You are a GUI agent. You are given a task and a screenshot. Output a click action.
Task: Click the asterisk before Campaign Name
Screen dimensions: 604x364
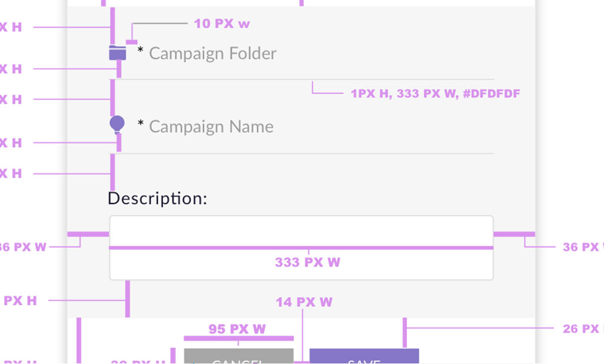pyautogui.click(x=141, y=125)
